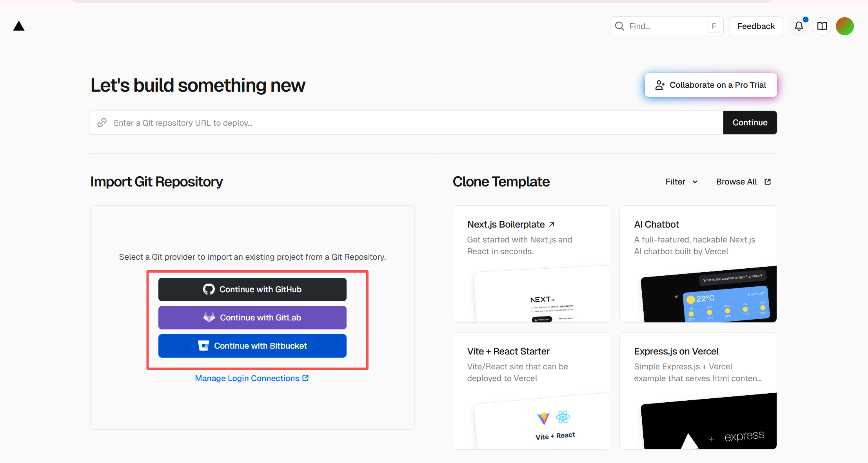The height and width of the screenshot is (463, 868).
Task: Click Collaborate on a Pro Trial
Action: pyautogui.click(x=710, y=85)
